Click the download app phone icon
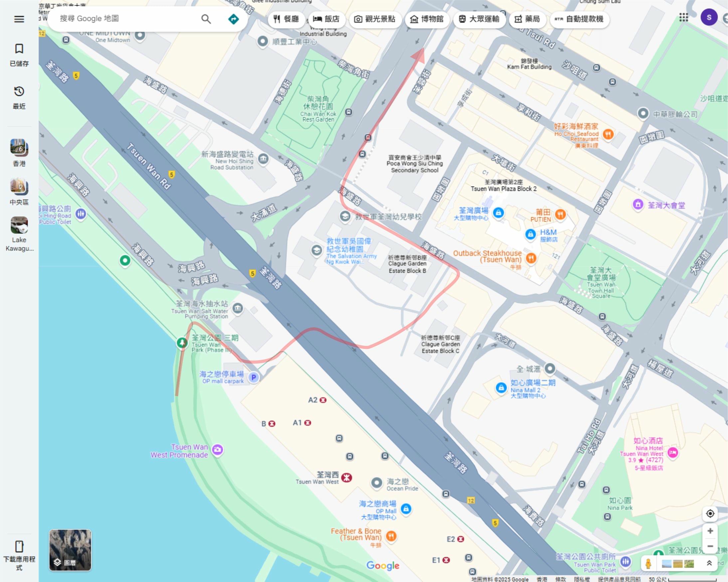728x582 pixels. coord(19,546)
